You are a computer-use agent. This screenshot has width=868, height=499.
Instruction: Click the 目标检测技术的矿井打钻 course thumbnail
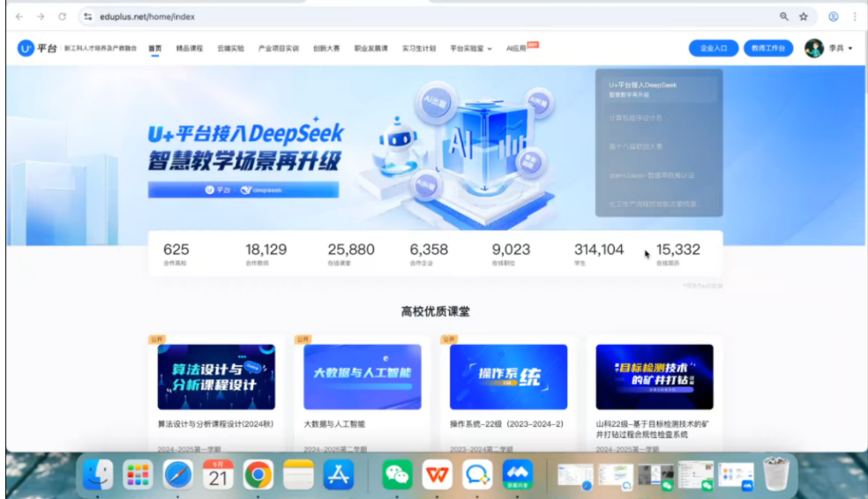[655, 376]
